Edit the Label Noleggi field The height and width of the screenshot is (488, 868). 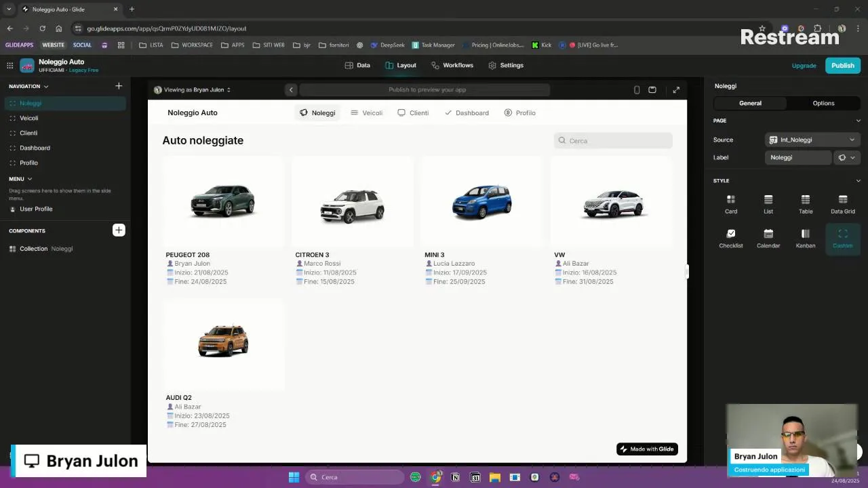click(799, 157)
